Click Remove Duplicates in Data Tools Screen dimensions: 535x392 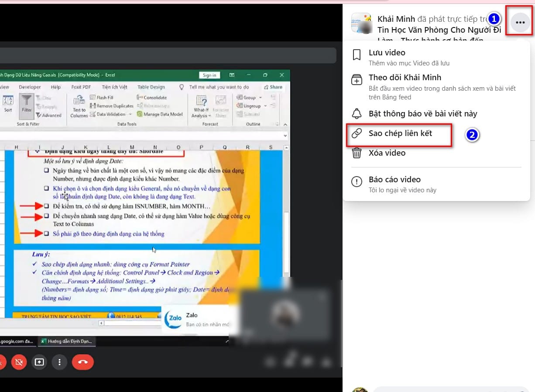pyautogui.click(x=112, y=106)
